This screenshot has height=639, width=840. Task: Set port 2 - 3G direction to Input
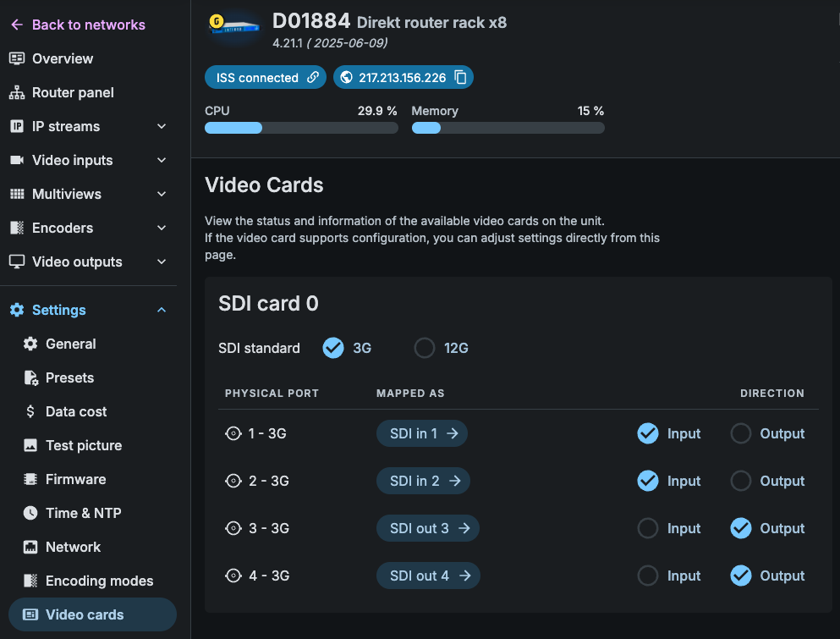pyautogui.click(x=648, y=481)
